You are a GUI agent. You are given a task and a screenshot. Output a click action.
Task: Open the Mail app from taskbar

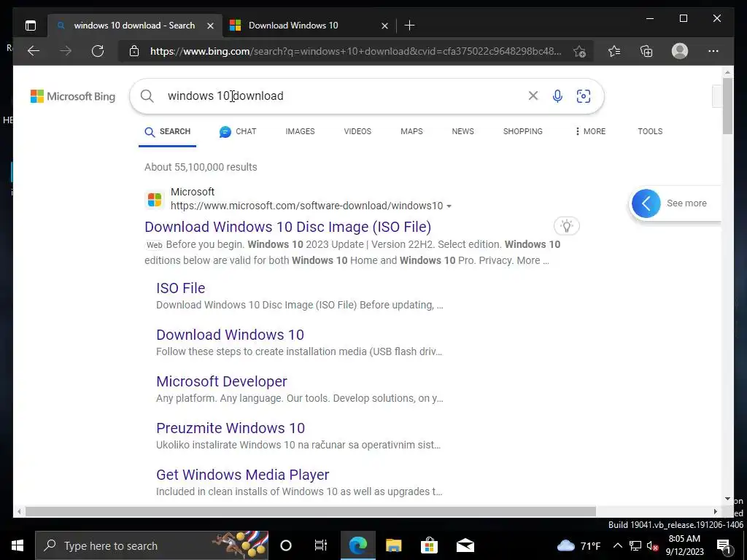point(465,545)
